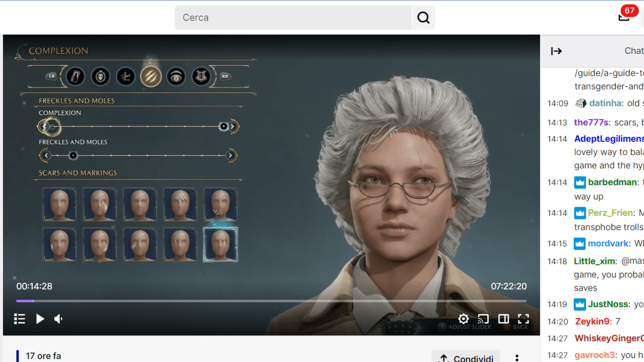This screenshot has width=644, height=362.
Task: Click chat username WhiskeyGinger
Action: coord(609,338)
